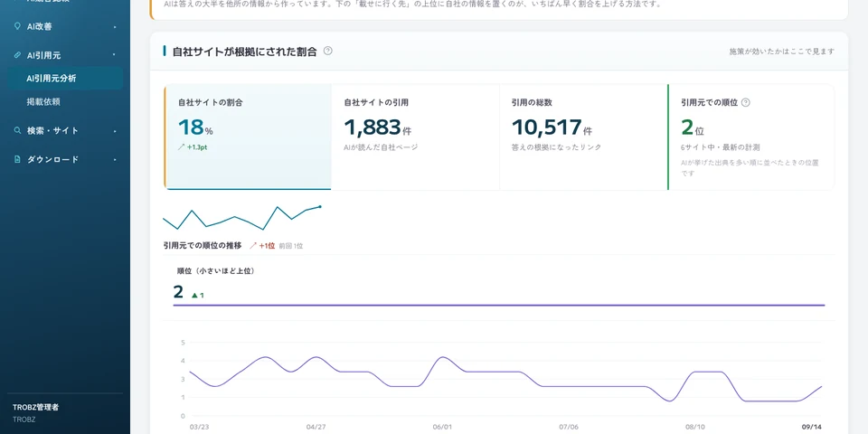The width and height of the screenshot is (868, 434).
Task: Click the 施策が効いたかはここで見ます note
Action: click(781, 52)
